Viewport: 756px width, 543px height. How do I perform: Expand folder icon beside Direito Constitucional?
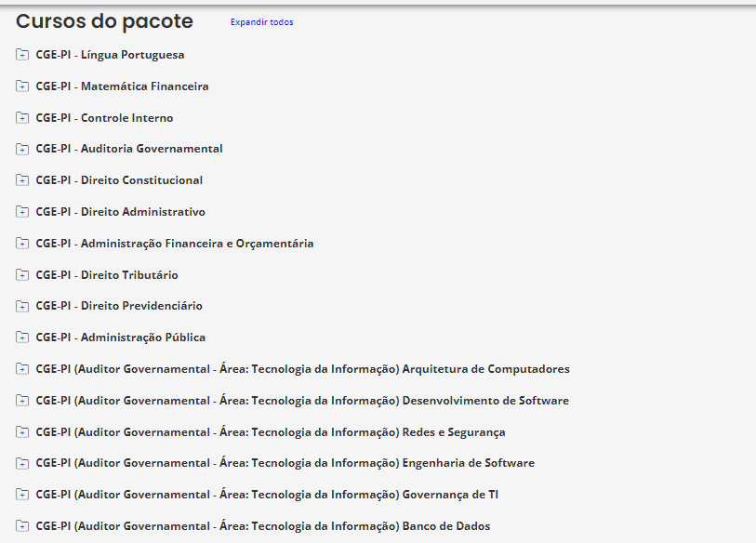click(22, 180)
